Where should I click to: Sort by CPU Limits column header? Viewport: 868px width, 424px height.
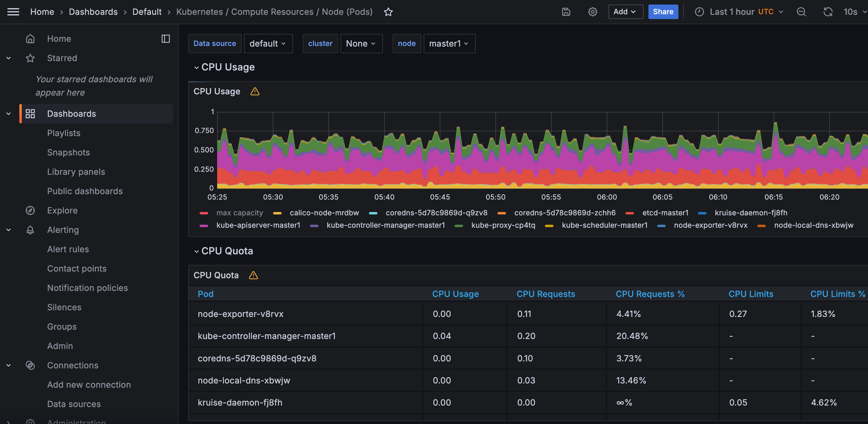click(x=751, y=294)
